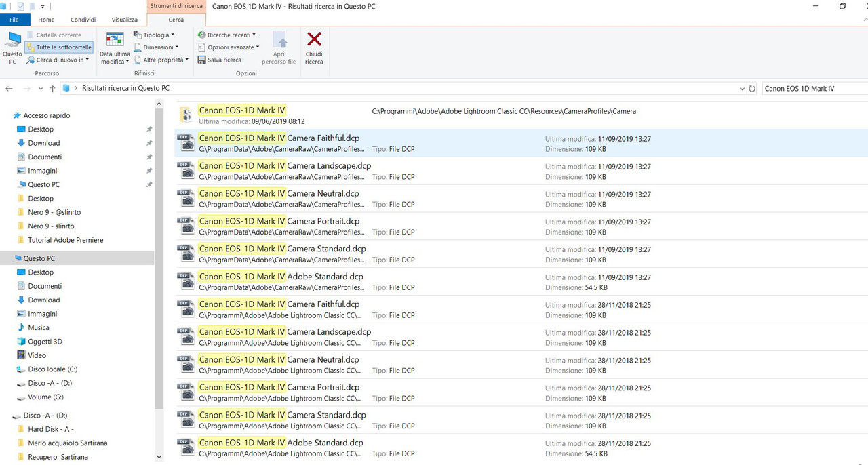Switch to the Condividi tab
This screenshot has height=465, width=868.
tap(83, 20)
